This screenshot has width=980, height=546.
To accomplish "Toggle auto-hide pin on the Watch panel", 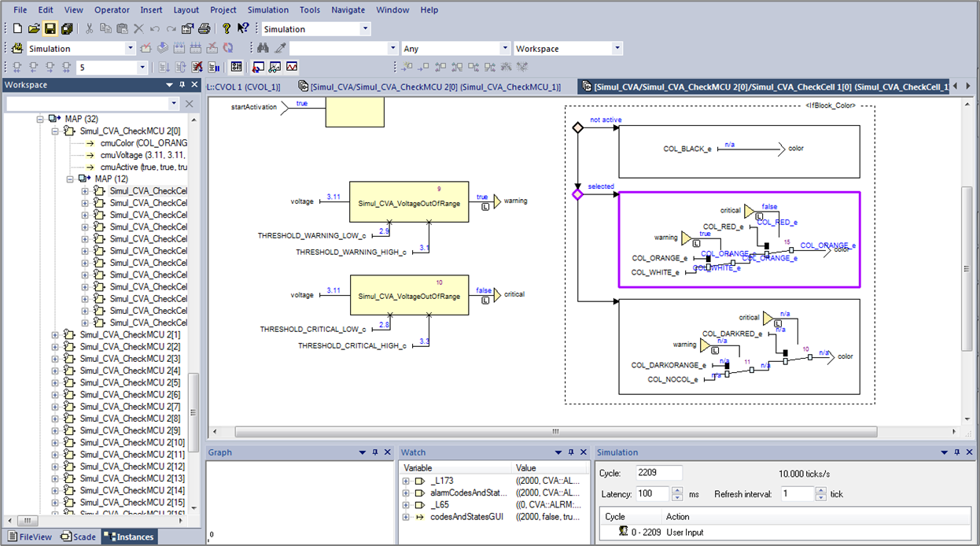I will pyautogui.click(x=570, y=452).
